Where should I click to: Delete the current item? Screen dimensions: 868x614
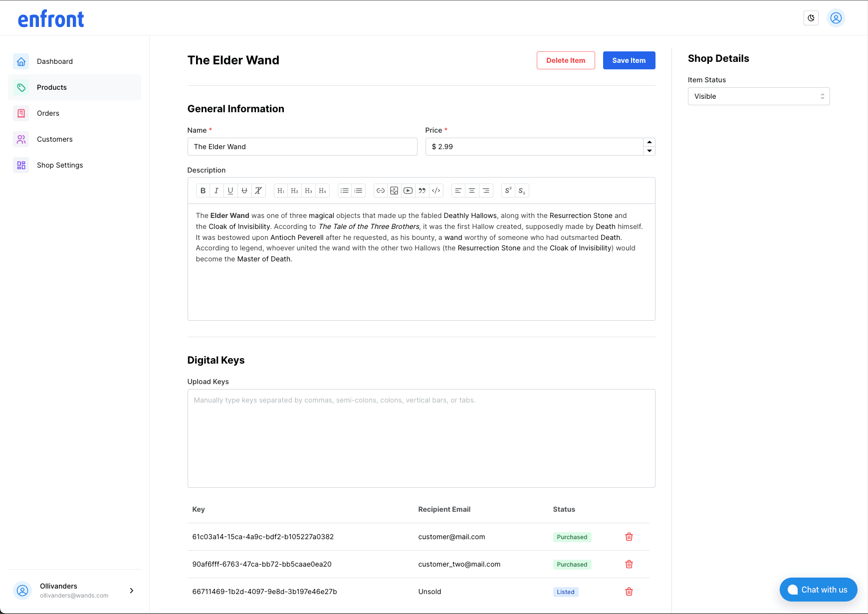point(566,60)
